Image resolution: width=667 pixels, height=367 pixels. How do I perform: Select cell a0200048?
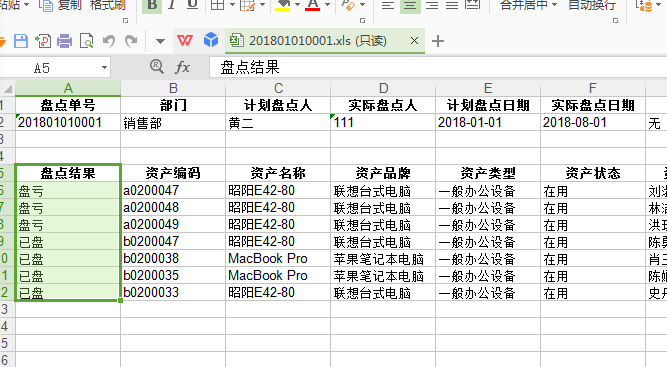click(x=173, y=208)
